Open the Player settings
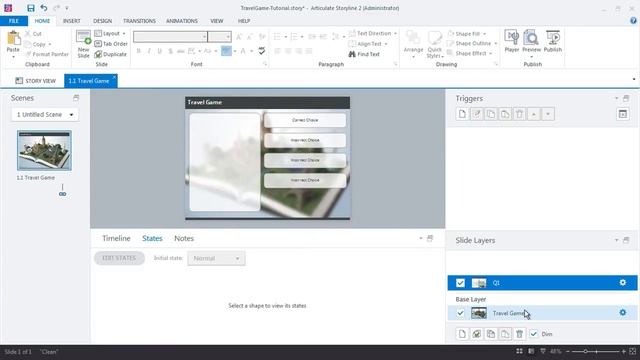Image resolution: width=640 pixels, height=360 pixels. tap(511, 41)
